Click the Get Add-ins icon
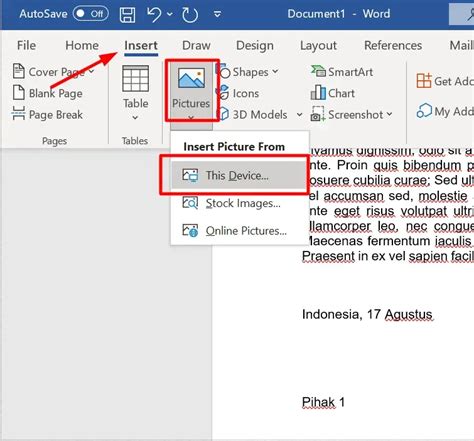 [424, 81]
